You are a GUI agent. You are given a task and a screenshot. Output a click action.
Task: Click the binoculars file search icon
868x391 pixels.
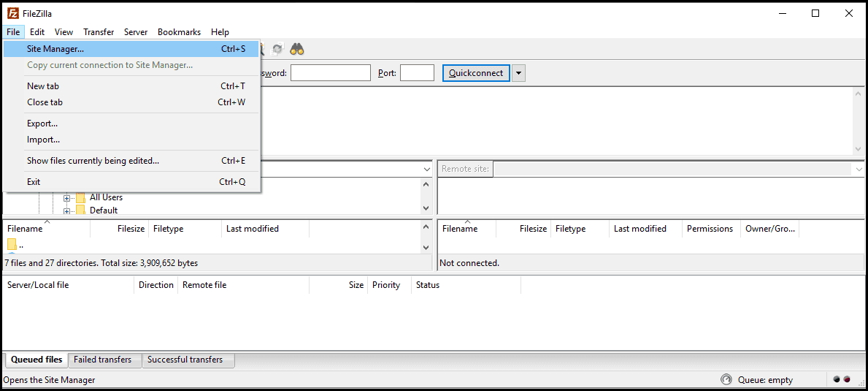click(298, 49)
